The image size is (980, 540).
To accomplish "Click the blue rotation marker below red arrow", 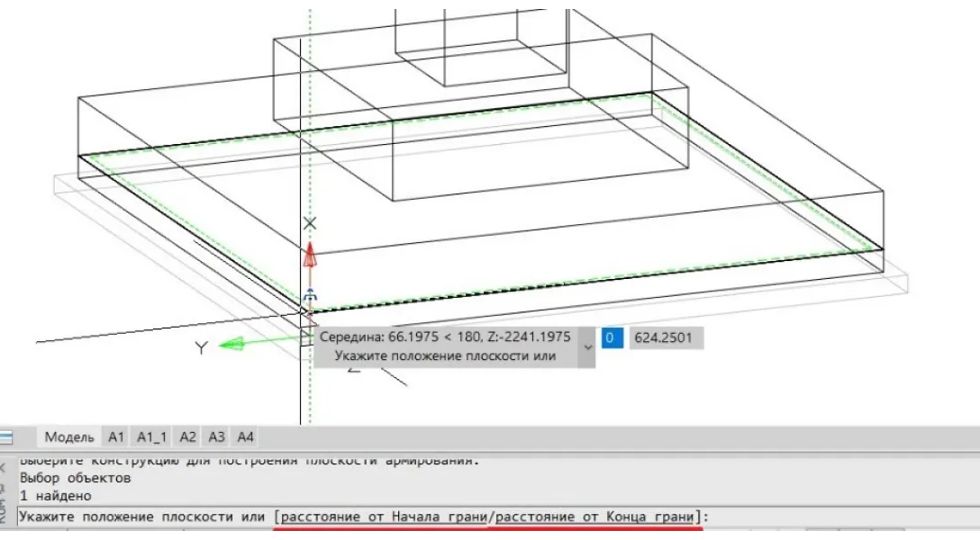I will (310, 295).
